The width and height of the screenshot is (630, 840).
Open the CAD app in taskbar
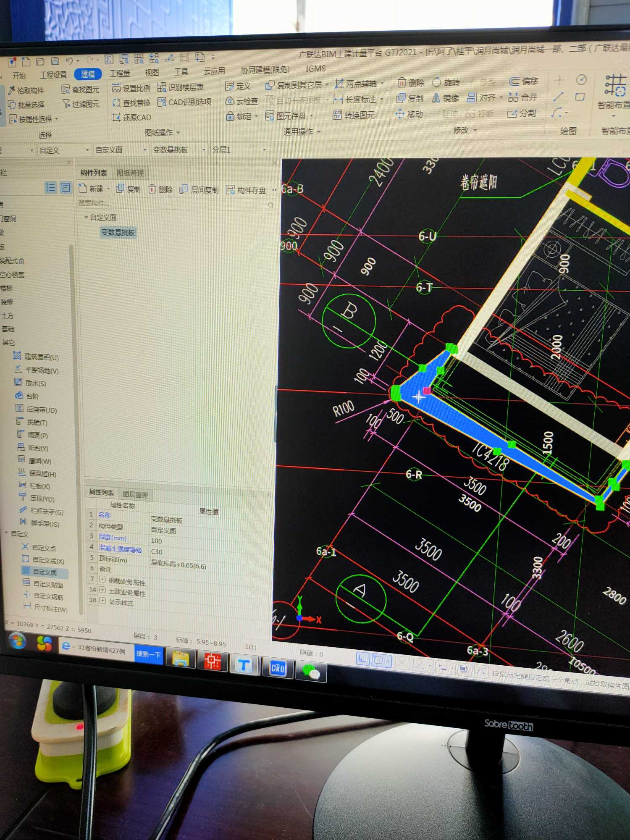278,668
